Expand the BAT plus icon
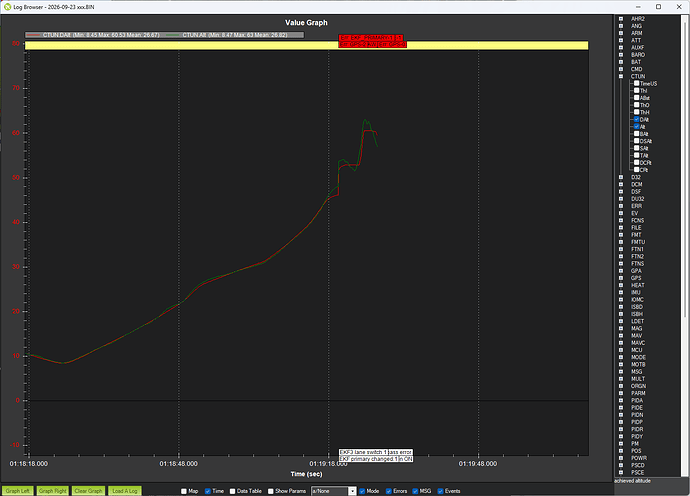This screenshot has width=690, height=496. click(x=621, y=62)
